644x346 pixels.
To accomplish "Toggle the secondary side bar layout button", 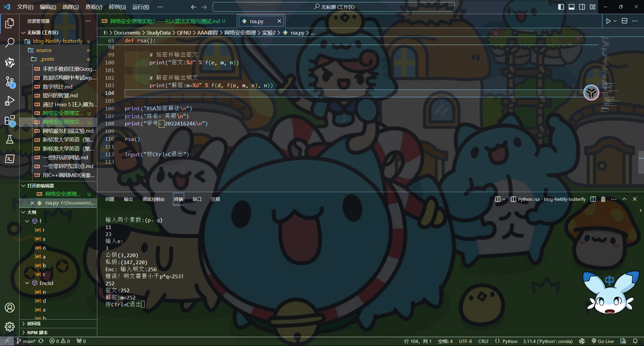I will point(582,7).
